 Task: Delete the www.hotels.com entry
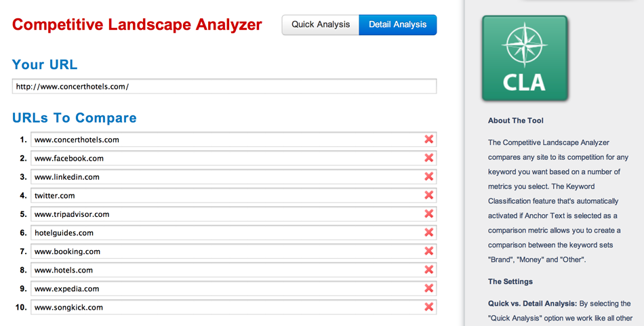click(x=429, y=270)
